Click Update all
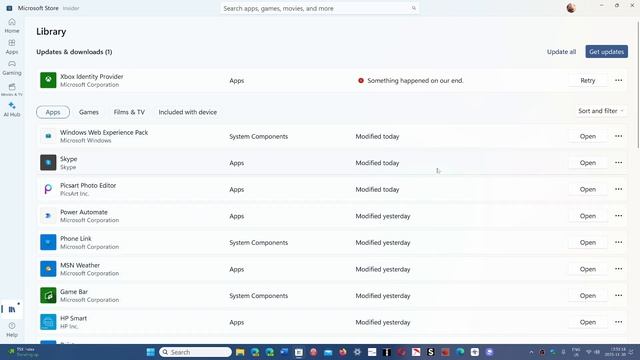 (561, 51)
